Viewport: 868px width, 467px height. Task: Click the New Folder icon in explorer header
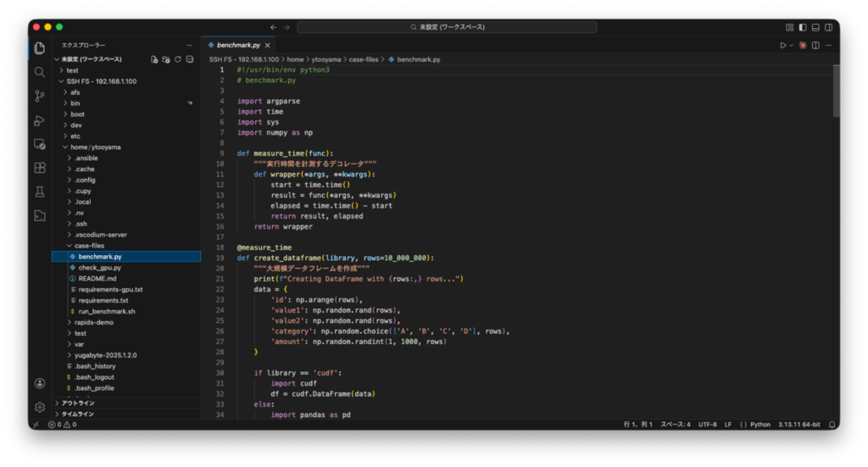pos(165,59)
